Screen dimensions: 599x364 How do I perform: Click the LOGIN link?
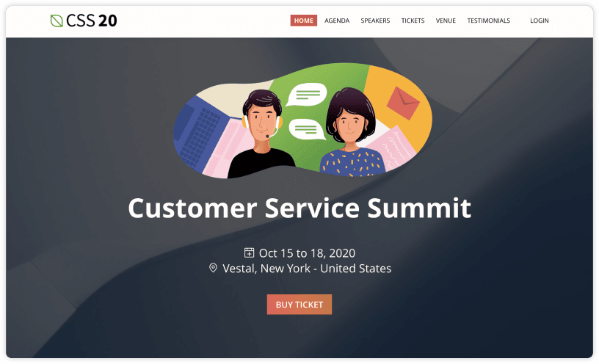coord(539,21)
